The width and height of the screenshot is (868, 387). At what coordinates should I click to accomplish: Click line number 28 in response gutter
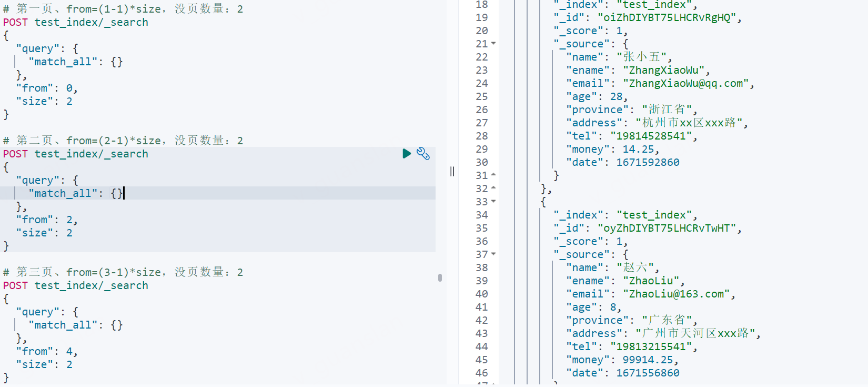coord(481,136)
